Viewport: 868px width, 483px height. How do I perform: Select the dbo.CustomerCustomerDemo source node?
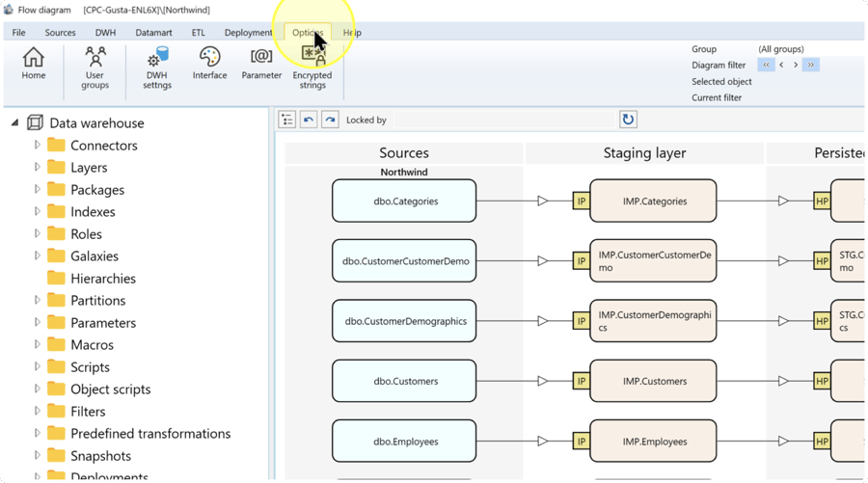tap(404, 260)
